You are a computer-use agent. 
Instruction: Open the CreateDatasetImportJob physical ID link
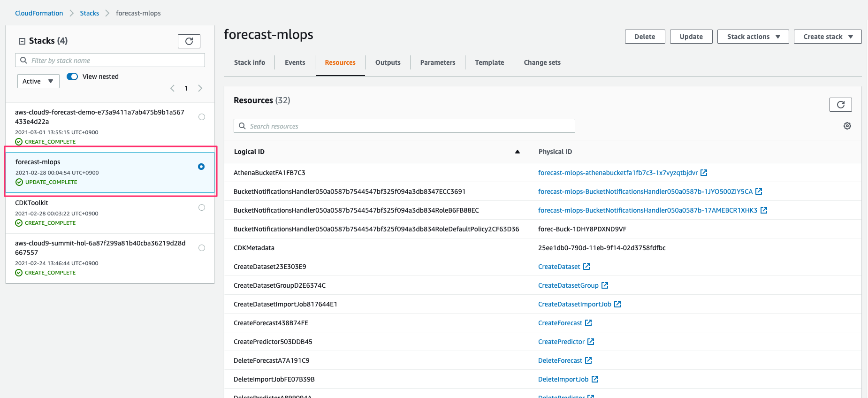575,304
